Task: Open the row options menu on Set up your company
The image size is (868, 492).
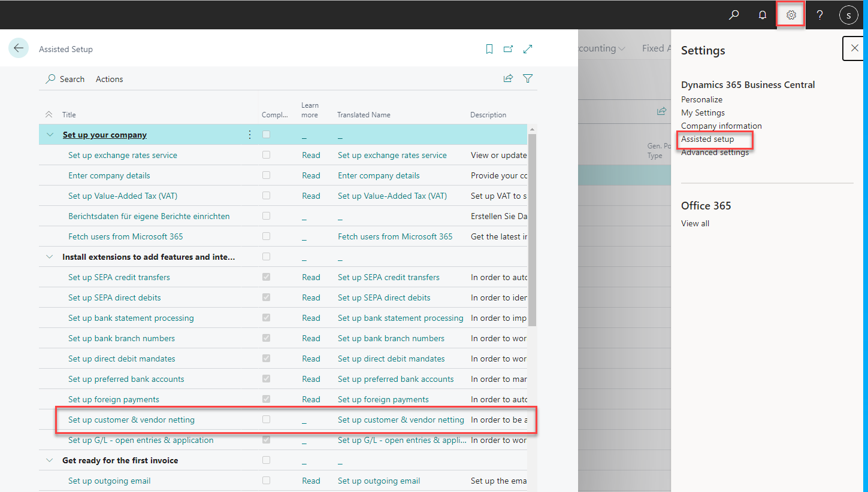Action: tap(250, 134)
